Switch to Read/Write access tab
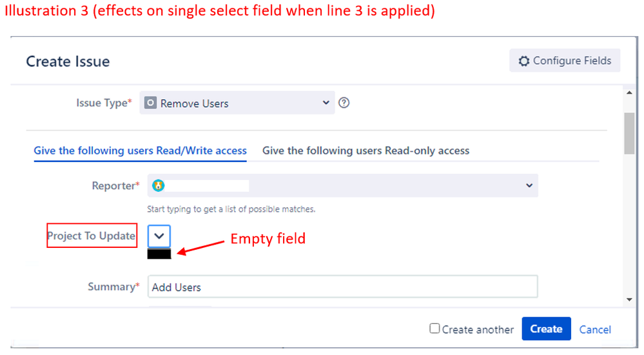 pos(140,150)
